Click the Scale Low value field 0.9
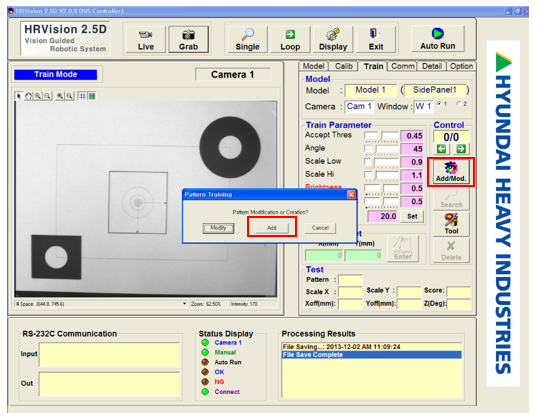This screenshot has height=419, width=538. [x=412, y=162]
